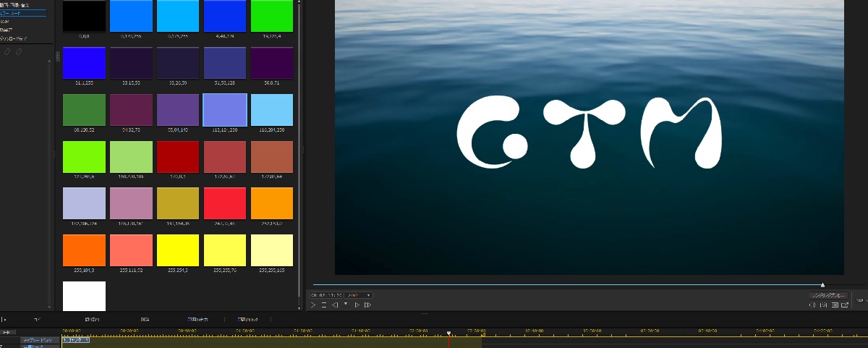Viewport: 868px width, 348px height.
Task: Click the first tag icon in sidebar
Action: (7, 51)
